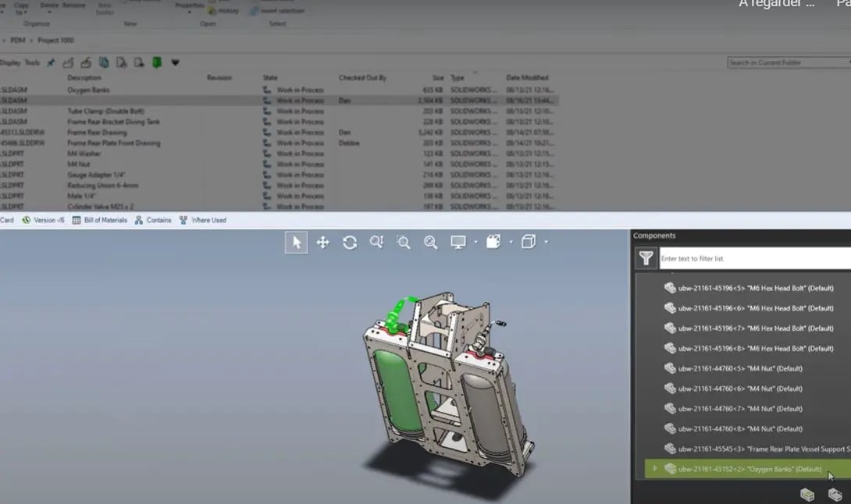The height and width of the screenshot is (504, 851).
Task: Sort by the Revision column header
Action: click(219, 78)
